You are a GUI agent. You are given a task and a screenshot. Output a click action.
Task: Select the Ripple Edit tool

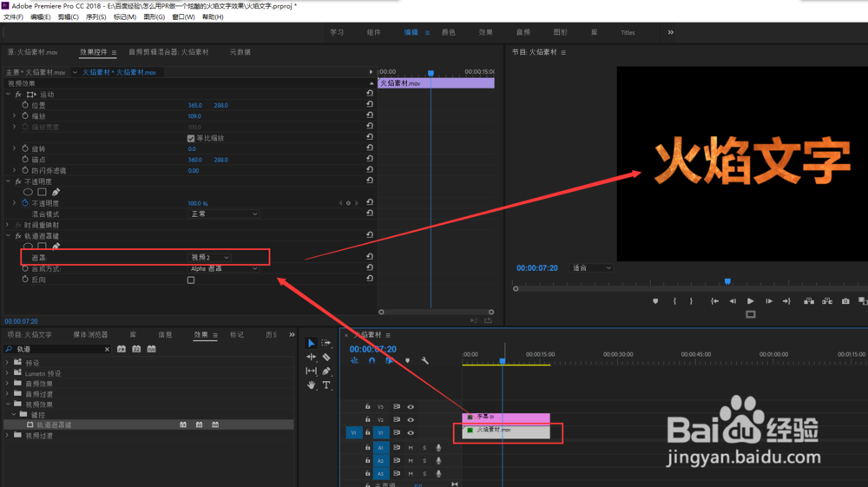(x=311, y=357)
